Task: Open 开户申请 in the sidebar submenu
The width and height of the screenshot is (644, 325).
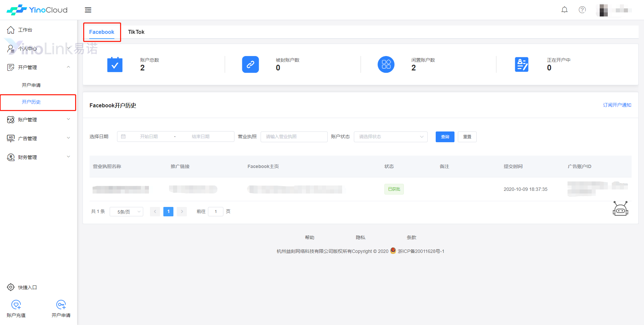Action: [x=31, y=85]
